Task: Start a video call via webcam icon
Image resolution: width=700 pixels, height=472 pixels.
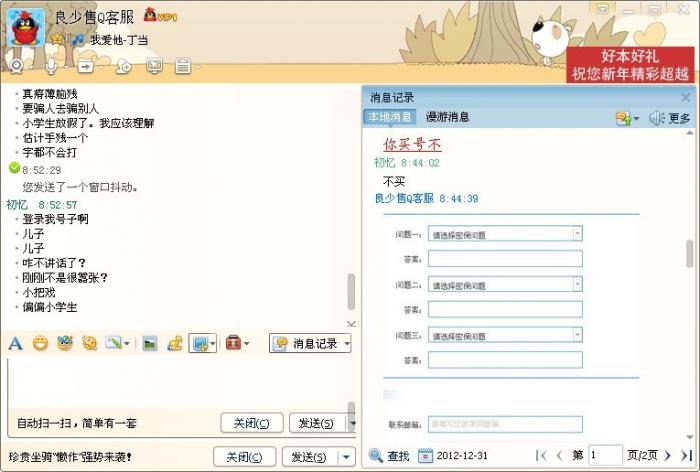Action: [x=17, y=66]
